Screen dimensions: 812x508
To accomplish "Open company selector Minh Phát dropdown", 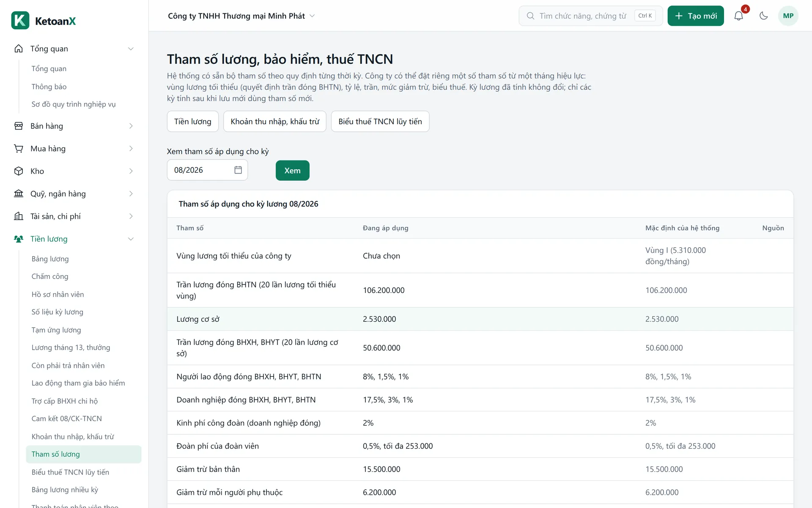I will point(241,16).
